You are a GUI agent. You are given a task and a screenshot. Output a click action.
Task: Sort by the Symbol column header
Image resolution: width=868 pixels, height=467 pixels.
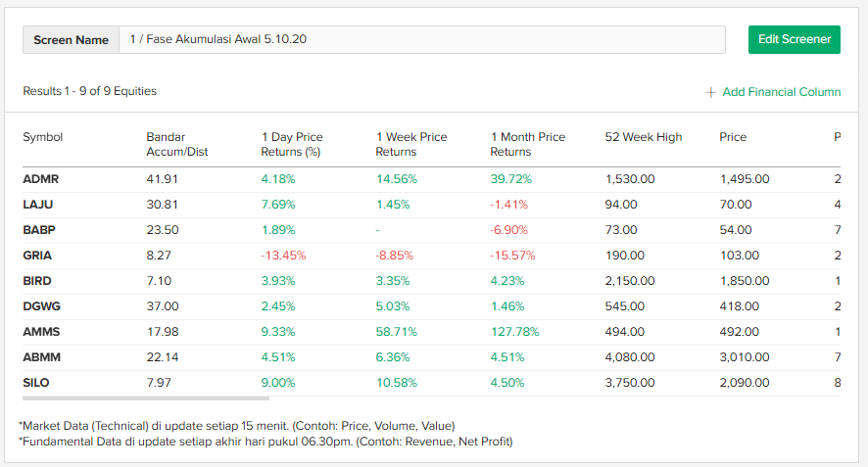coord(43,137)
